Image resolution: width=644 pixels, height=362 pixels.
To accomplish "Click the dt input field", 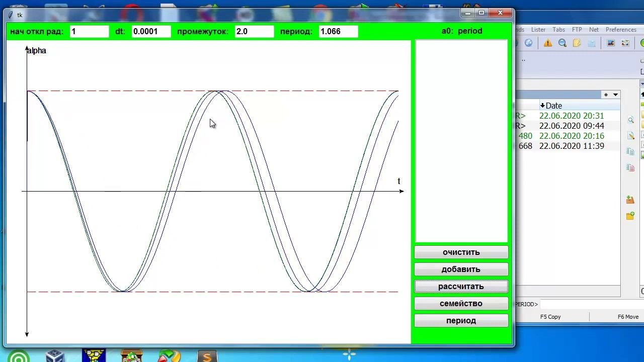I will pos(151,31).
